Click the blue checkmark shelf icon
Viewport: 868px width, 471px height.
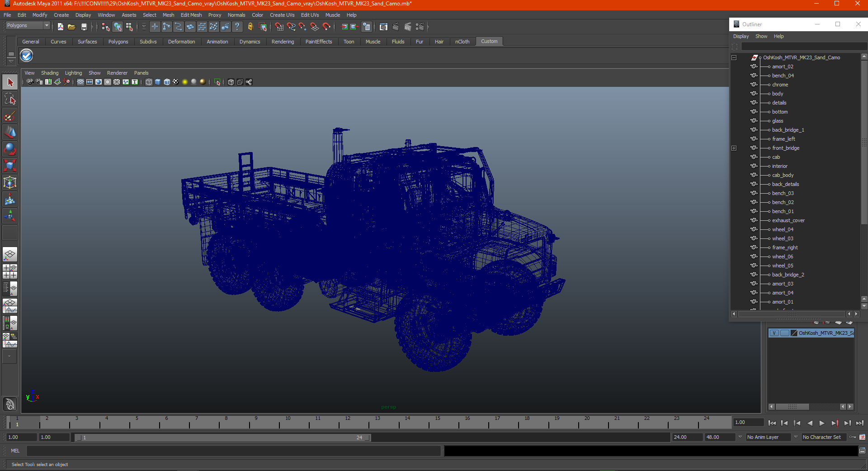click(x=27, y=56)
